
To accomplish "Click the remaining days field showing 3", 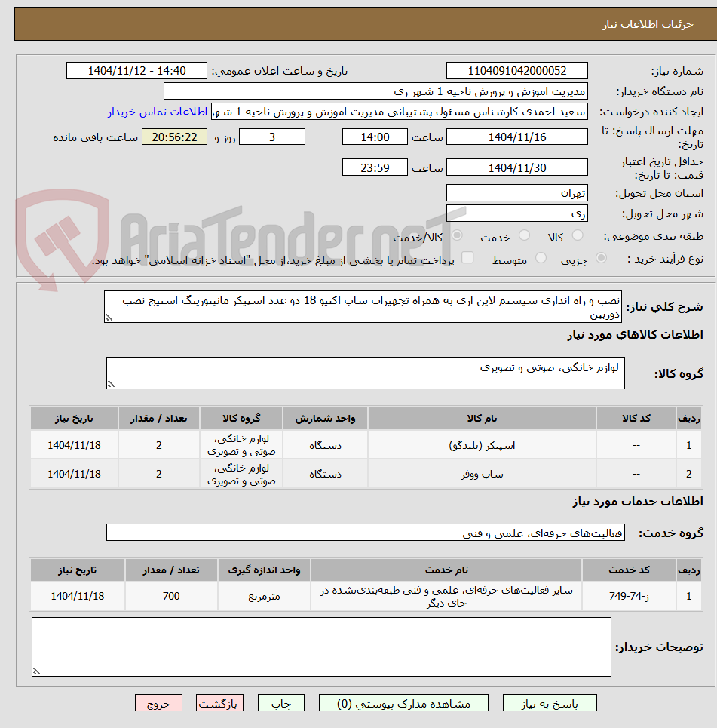I will (272, 137).
